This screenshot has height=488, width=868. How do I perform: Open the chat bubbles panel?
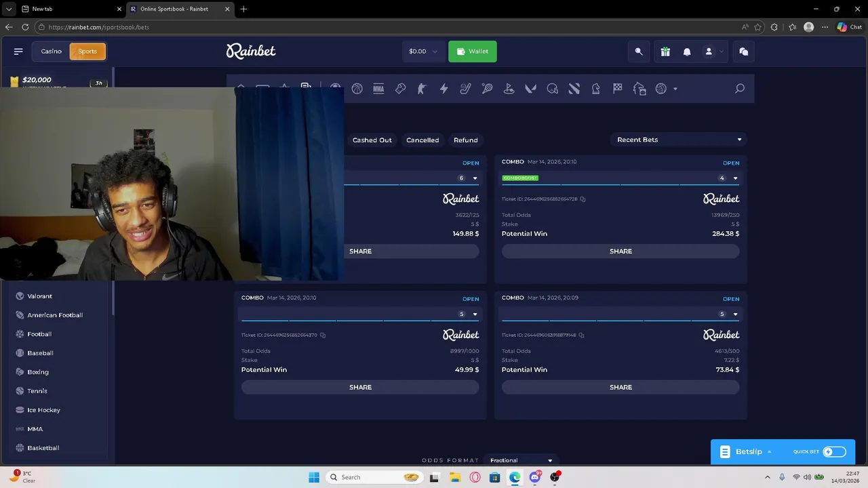click(x=744, y=52)
